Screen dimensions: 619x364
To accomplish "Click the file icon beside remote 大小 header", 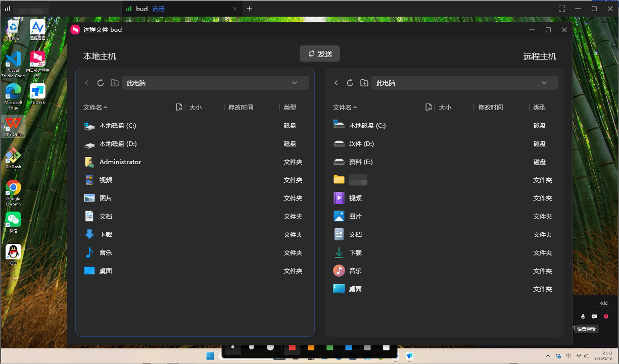I will coord(428,107).
